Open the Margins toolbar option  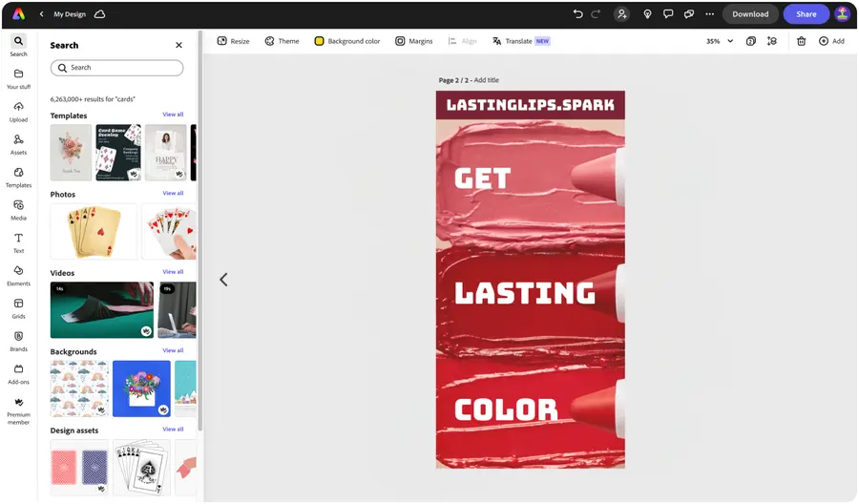(414, 41)
